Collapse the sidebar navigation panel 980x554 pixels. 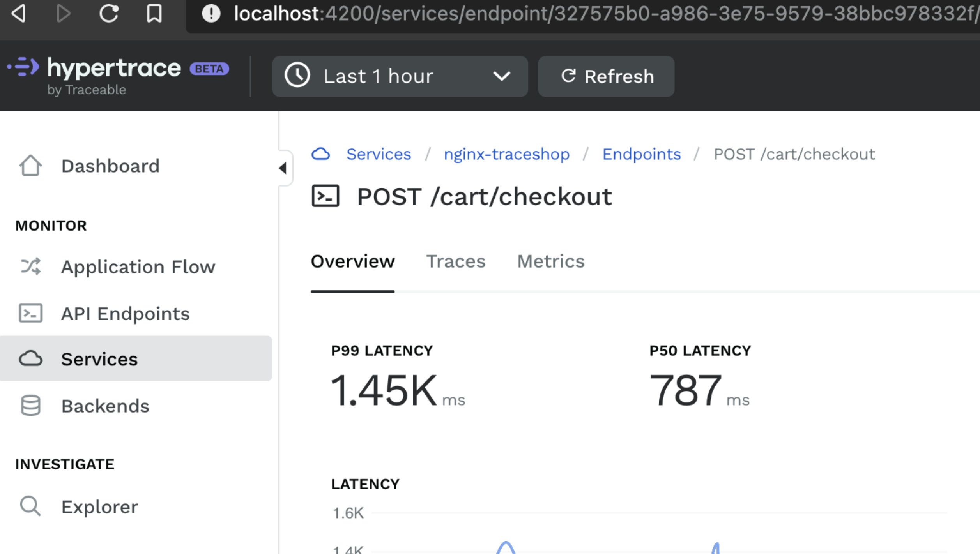[x=283, y=168]
